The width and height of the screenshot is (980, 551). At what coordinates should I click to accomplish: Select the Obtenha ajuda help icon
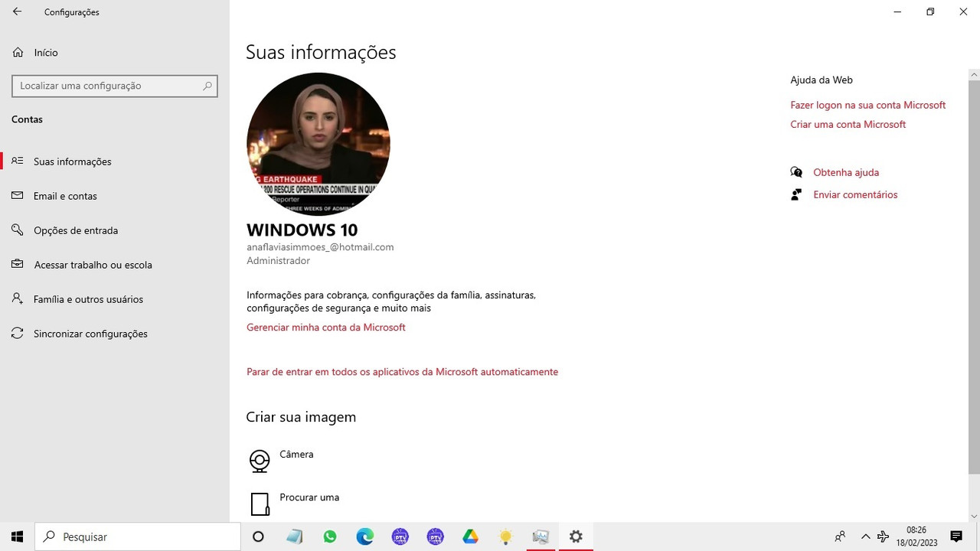[x=796, y=172]
